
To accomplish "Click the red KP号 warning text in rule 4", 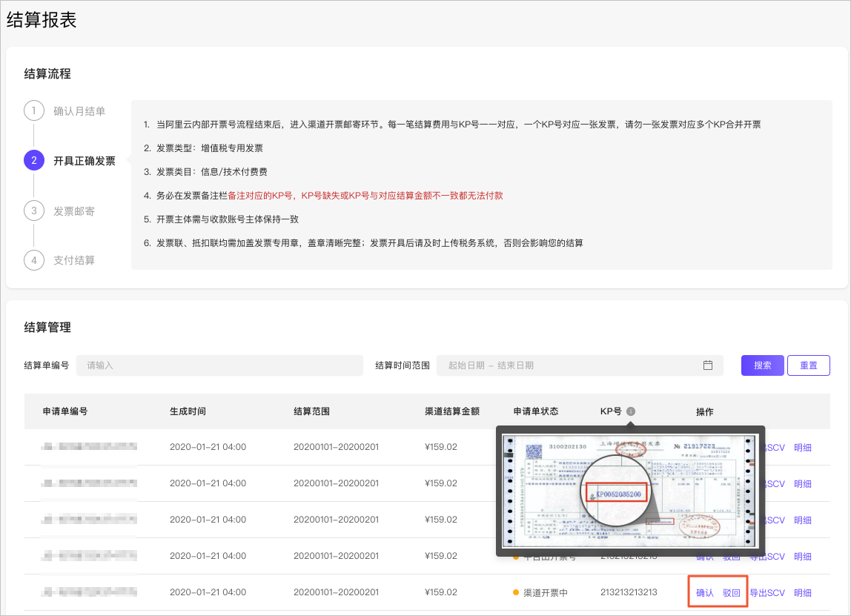I will 365,196.
